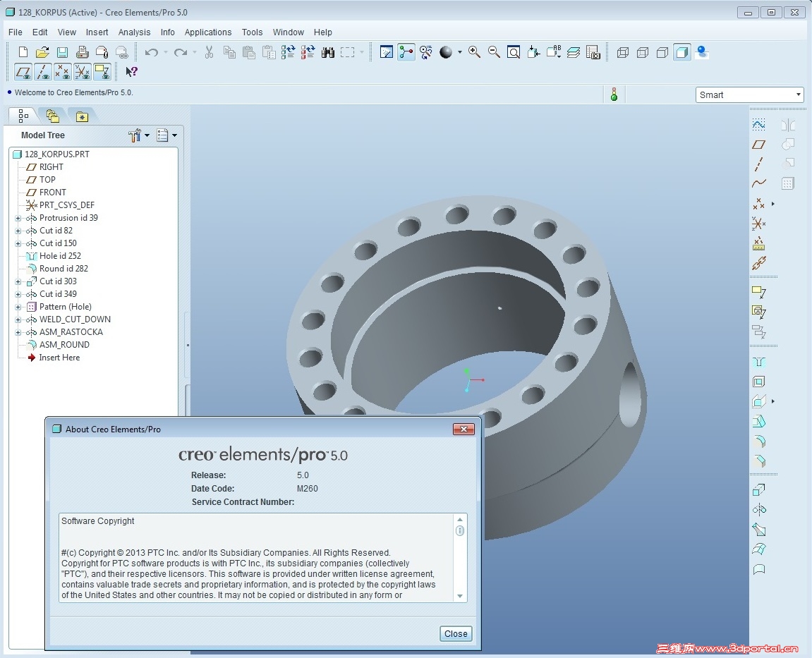Screen dimensions: 812x658
Task: Toggle spin center display
Action: tap(406, 51)
